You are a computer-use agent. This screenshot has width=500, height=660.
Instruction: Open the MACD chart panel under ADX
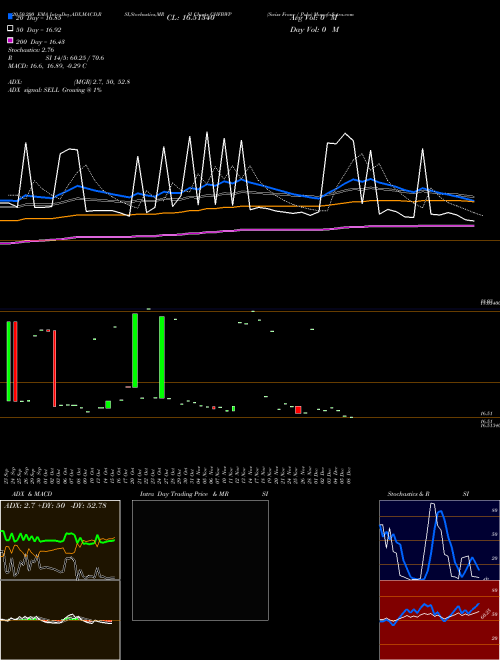[x=60, y=620]
